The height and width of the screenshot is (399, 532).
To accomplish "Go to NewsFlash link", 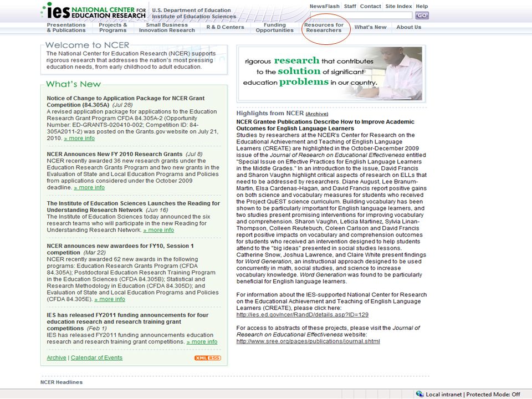I will [324, 6].
